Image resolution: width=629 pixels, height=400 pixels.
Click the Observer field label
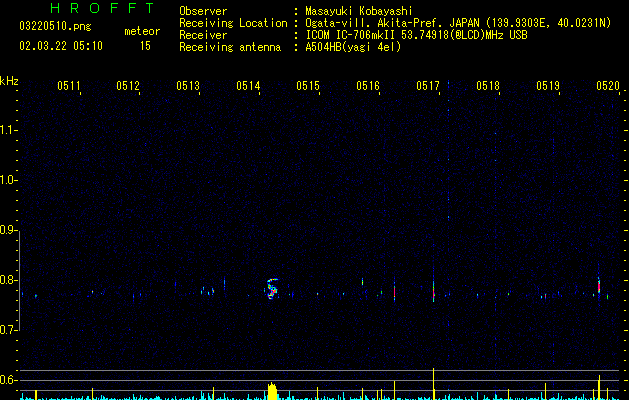(203, 11)
